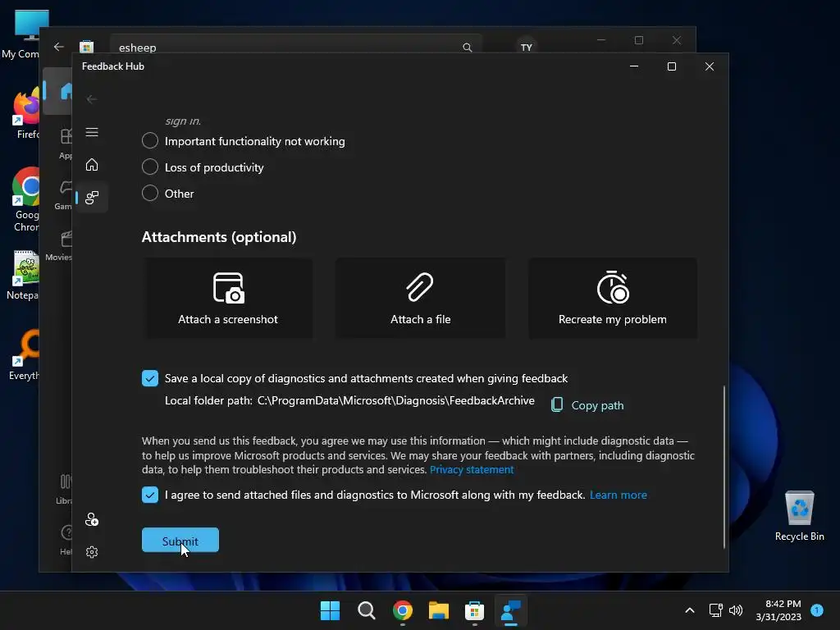Image resolution: width=840 pixels, height=630 pixels.
Task: Go back in Microsoft Store window
Action: tap(59, 47)
